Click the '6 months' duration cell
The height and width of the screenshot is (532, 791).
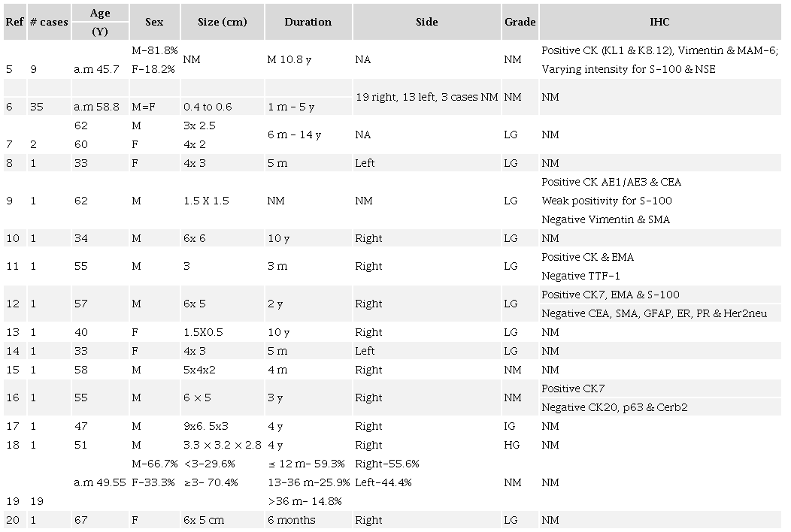coord(292,520)
